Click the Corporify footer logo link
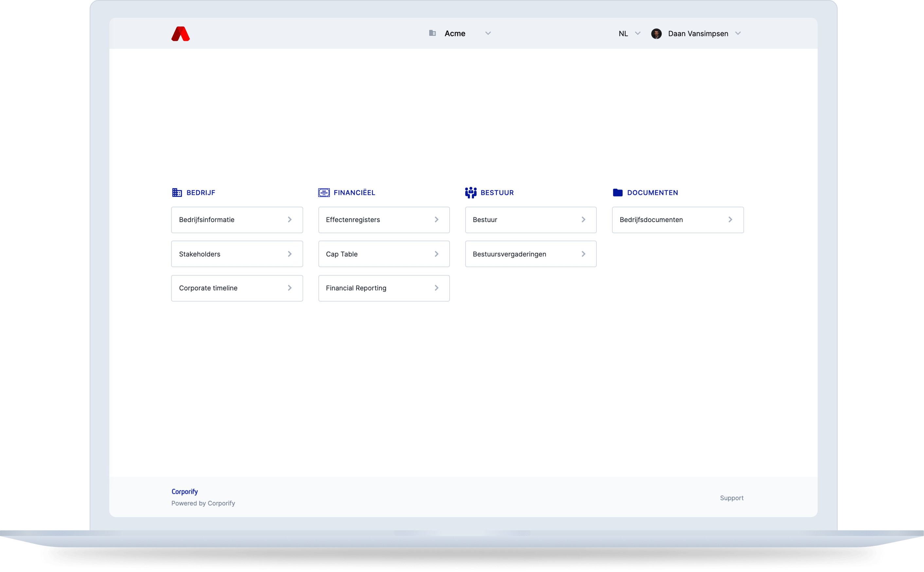Viewport: 924px width, 572px height. (x=185, y=492)
